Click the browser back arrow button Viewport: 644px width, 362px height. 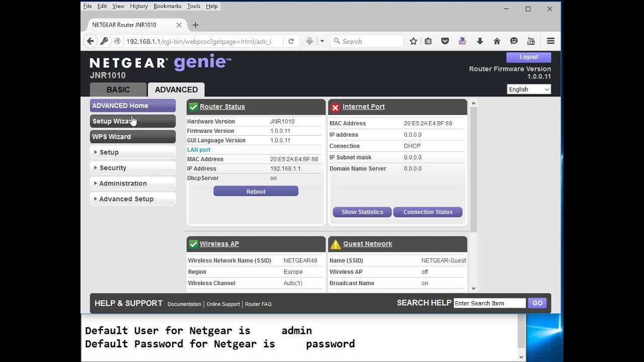(90, 41)
